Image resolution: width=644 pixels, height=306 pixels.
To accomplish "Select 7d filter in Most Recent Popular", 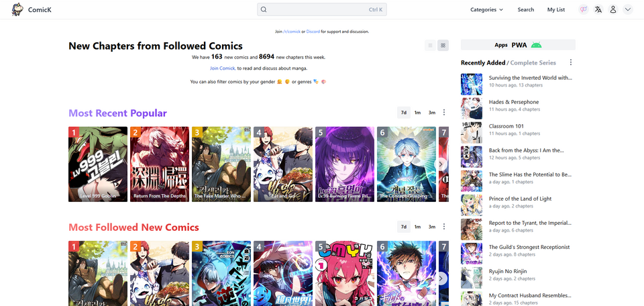I will point(404,113).
